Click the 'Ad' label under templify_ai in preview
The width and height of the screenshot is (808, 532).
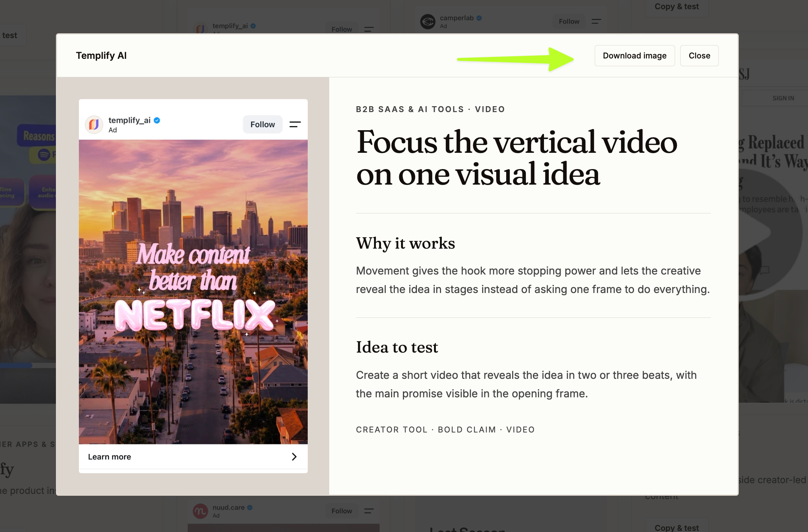(x=113, y=130)
